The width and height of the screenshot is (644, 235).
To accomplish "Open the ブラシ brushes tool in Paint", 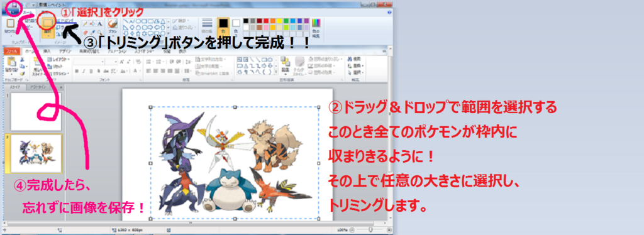I will (113, 27).
